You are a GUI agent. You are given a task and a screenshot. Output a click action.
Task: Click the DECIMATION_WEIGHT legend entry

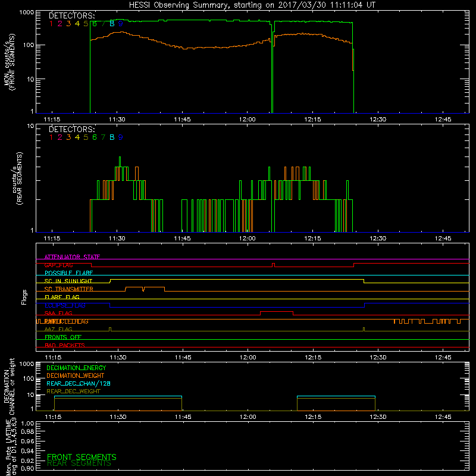(76, 375)
